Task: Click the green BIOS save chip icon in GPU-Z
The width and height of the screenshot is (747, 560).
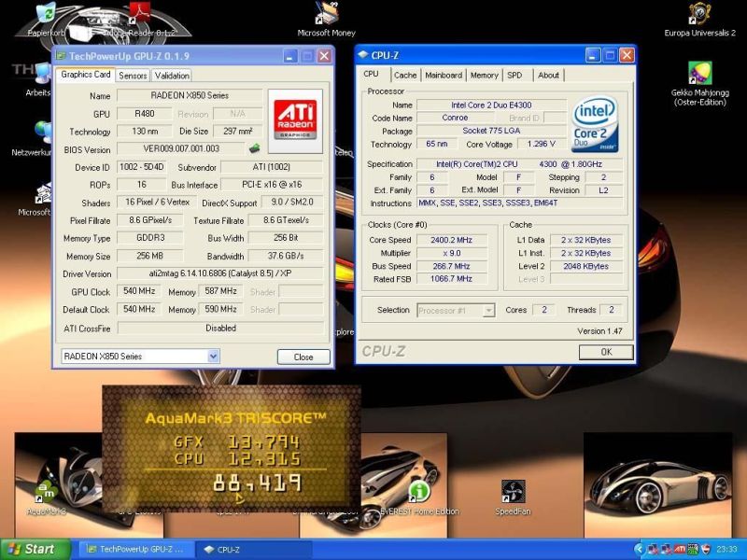Action: point(255,148)
